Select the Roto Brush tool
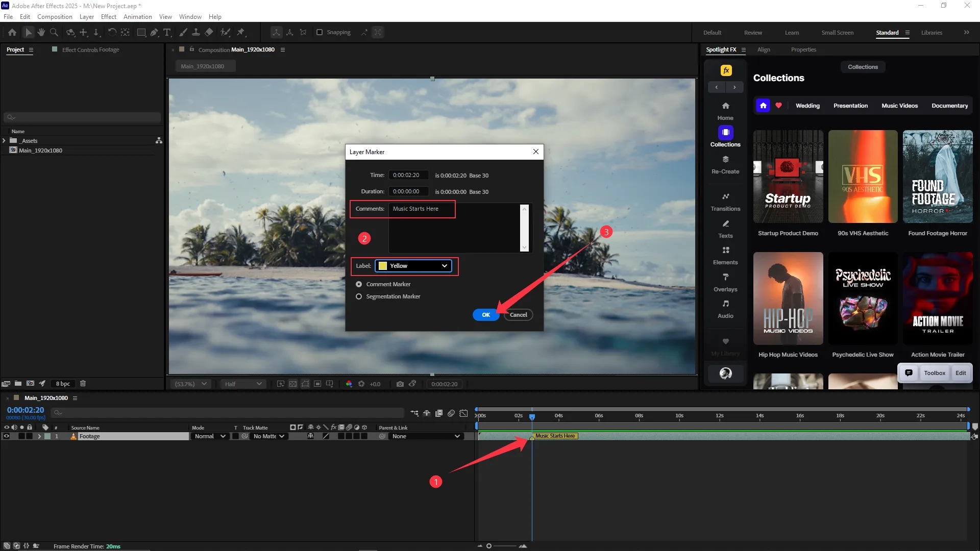980x551 pixels. coord(225,32)
